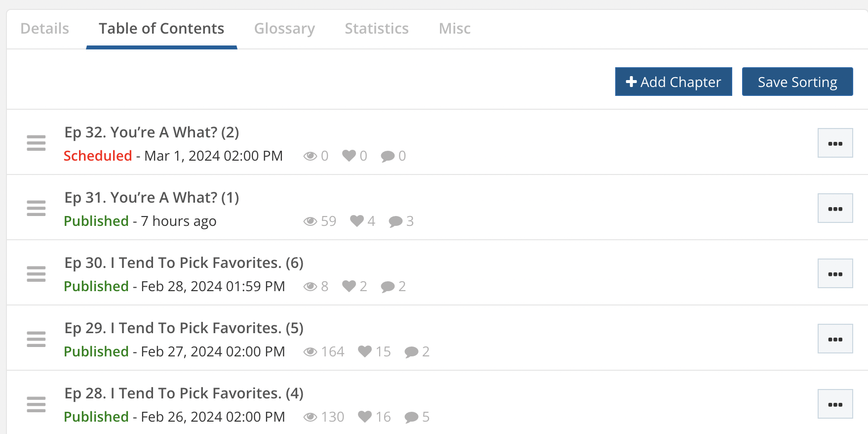Viewport: 868px width, 434px height.
Task: Go to the Statistics tab
Action: tap(377, 29)
